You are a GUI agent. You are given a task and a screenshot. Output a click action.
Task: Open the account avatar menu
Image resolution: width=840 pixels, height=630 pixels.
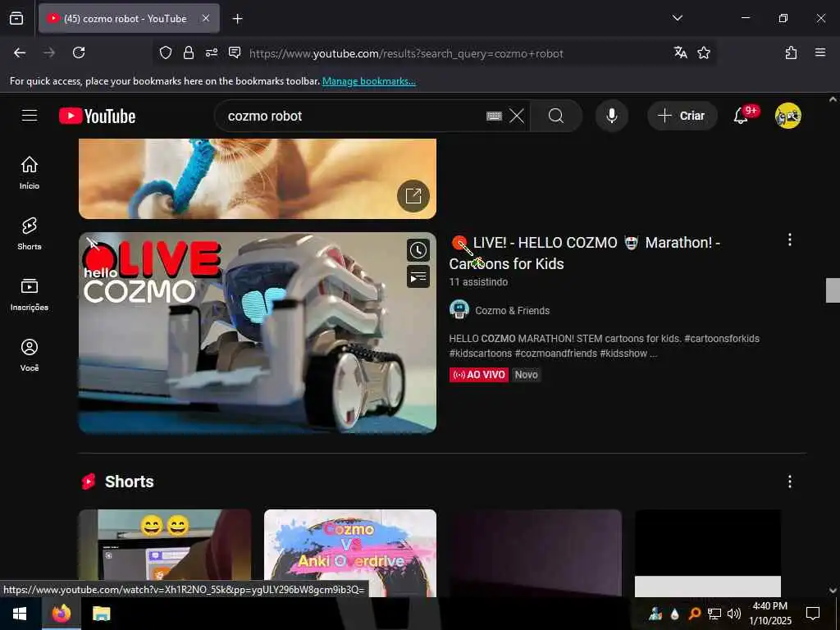[788, 116]
